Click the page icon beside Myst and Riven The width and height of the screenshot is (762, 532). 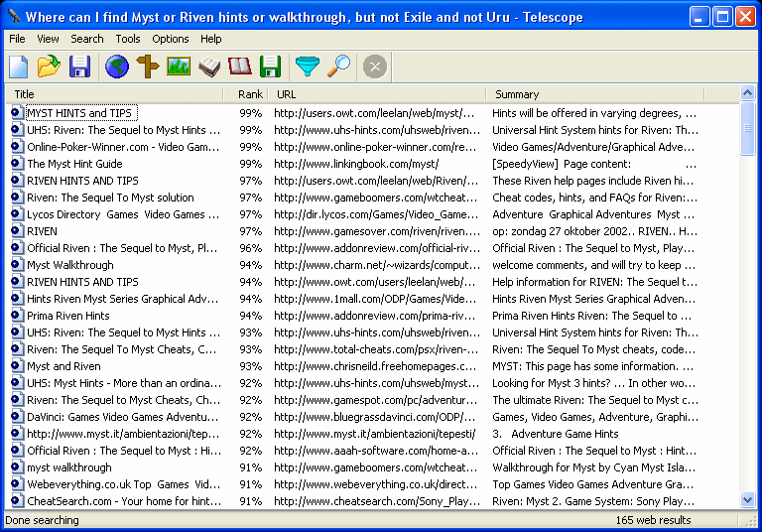pyautogui.click(x=17, y=365)
